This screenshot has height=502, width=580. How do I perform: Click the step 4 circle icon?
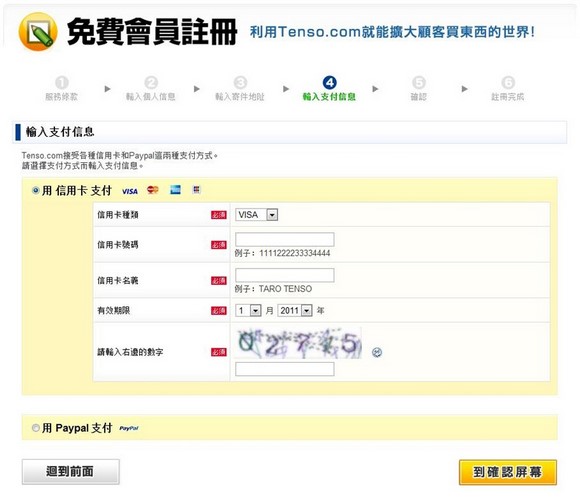(329, 83)
